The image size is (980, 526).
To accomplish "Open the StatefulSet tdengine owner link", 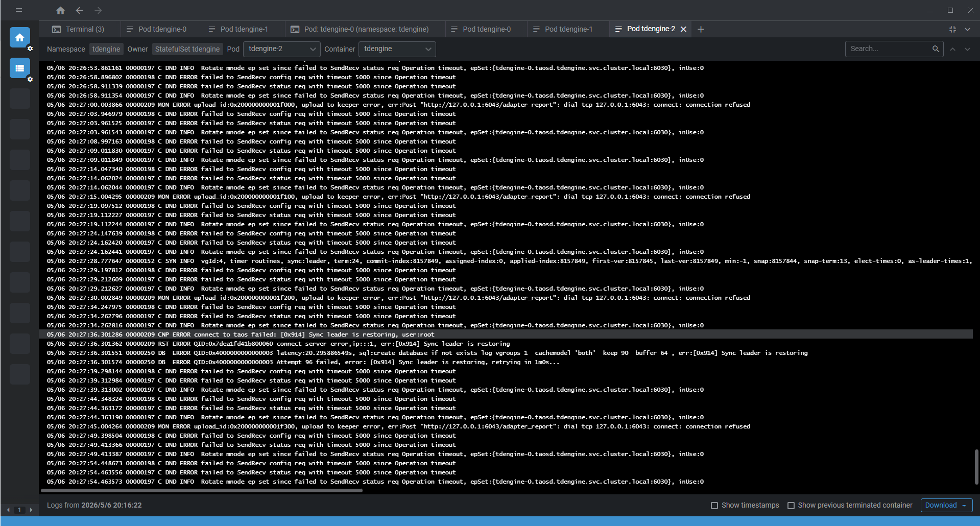I will [187, 49].
